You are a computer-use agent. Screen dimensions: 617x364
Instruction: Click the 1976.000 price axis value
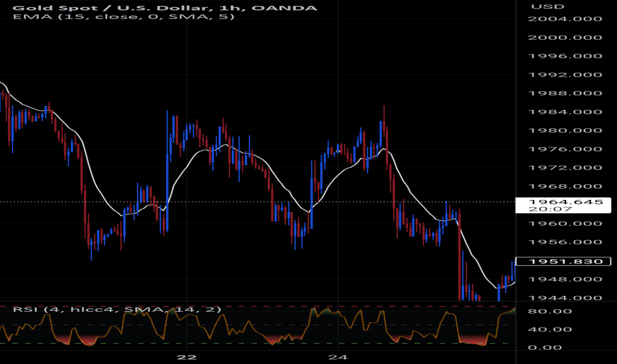[x=565, y=149]
